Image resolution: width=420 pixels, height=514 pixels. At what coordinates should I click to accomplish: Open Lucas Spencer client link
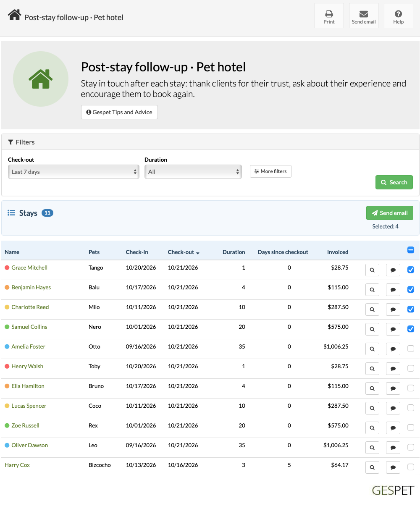[x=29, y=406]
